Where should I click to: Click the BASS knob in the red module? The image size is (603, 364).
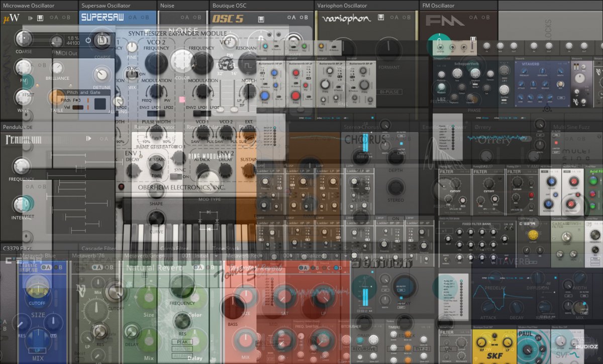tap(233, 307)
